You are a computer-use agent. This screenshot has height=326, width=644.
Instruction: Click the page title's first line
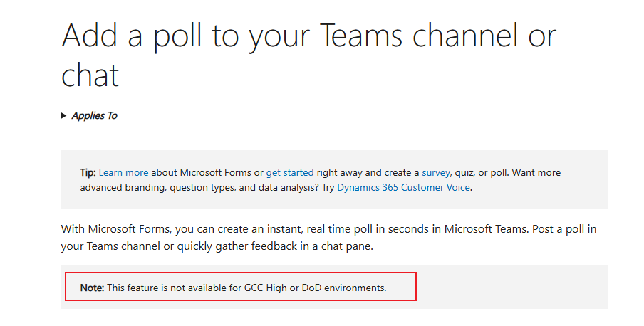point(309,36)
